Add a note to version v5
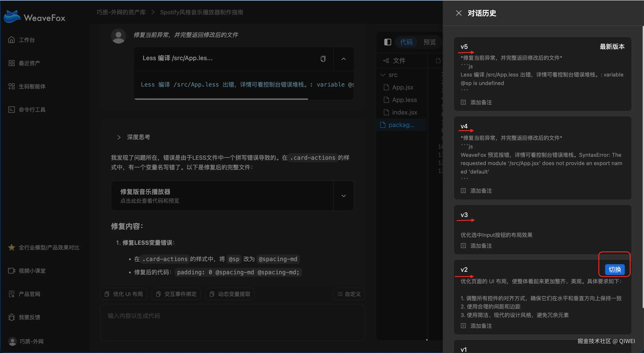This screenshot has width=644, height=353. click(476, 102)
